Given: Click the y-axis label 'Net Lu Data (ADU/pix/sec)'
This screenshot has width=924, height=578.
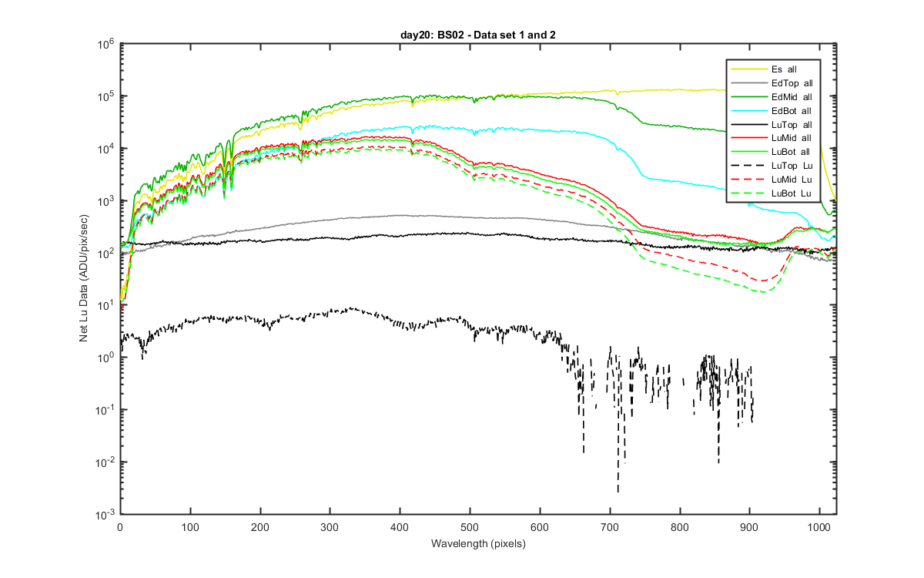Looking at the screenshot, I should [83, 279].
